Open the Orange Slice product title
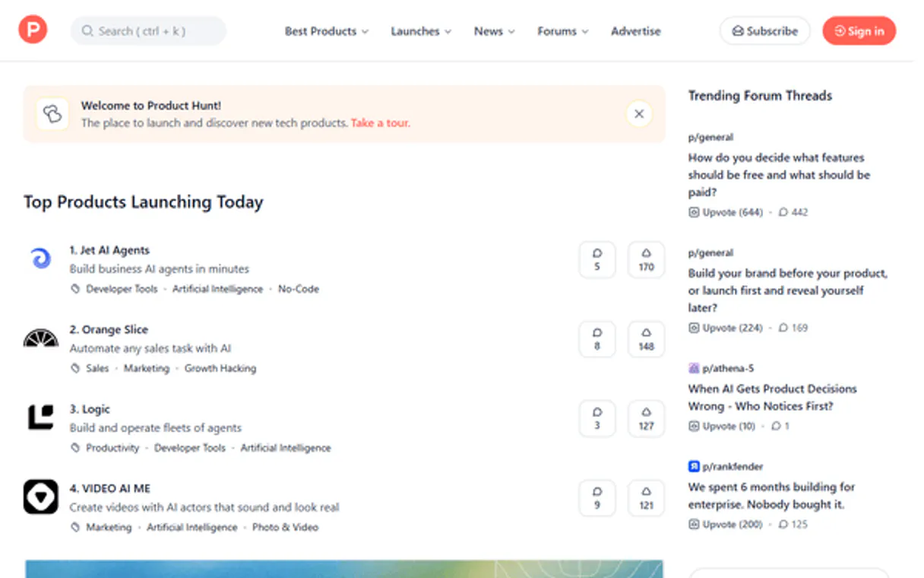 (x=109, y=329)
